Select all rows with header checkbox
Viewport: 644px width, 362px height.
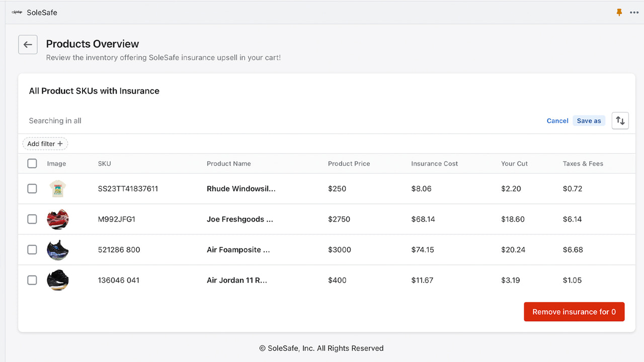[32, 163]
